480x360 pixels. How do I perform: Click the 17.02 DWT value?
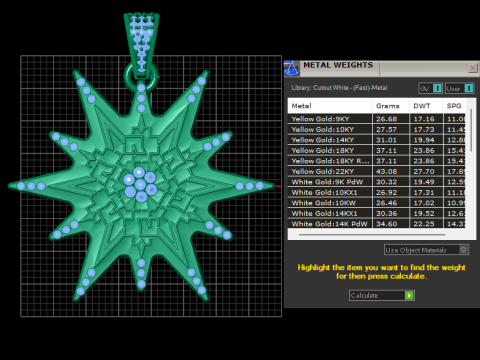[424, 203]
